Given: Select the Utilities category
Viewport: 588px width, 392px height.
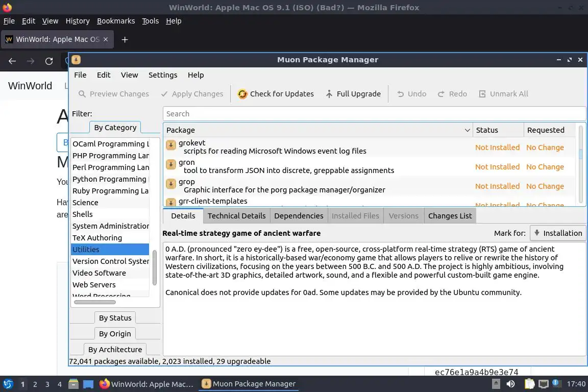Looking at the screenshot, I should [x=110, y=250].
